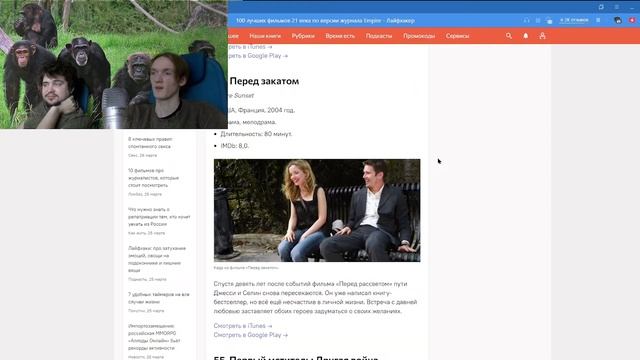Open 'Сервисы' menu item

457,36
